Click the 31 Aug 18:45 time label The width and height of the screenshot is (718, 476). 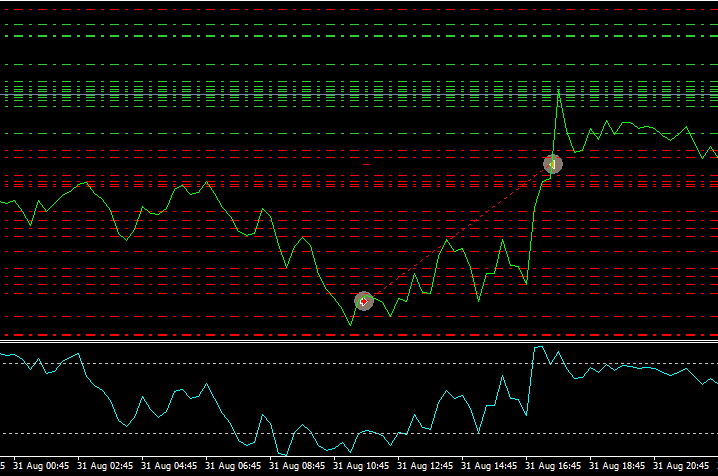point(617,466)
